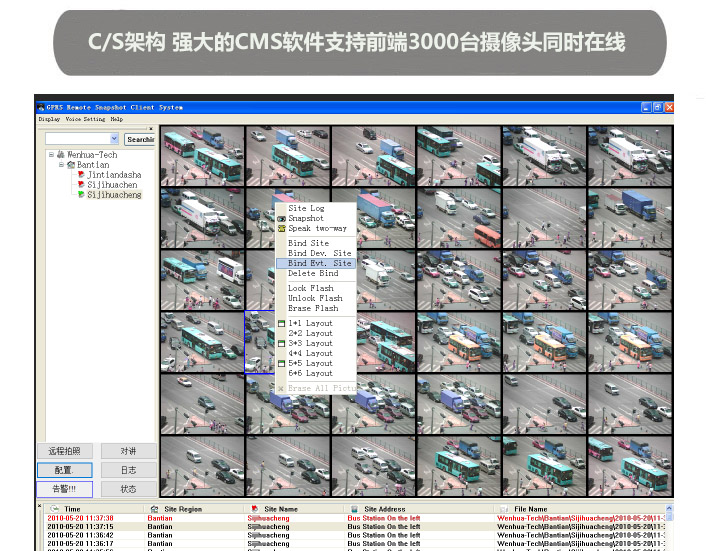The width and height of the screenshot is (706, 551).
Task: Open the Voice Setting menu
Action: pos(85,119)
